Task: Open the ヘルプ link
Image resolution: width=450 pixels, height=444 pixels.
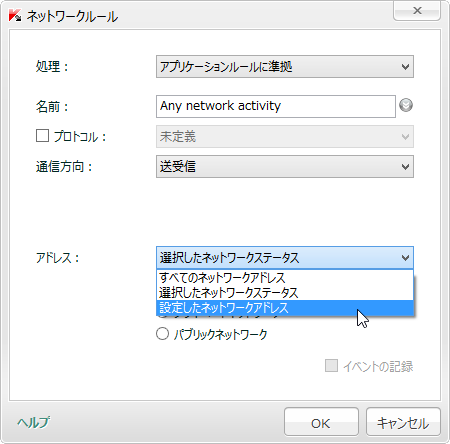Action: pyautogui.click(x=34, y=422)
